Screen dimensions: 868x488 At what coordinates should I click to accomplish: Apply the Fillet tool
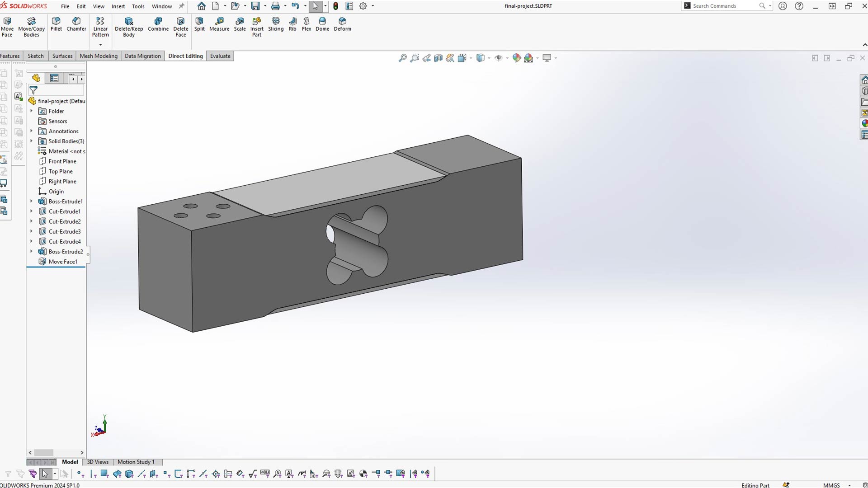tap(56, 24)
